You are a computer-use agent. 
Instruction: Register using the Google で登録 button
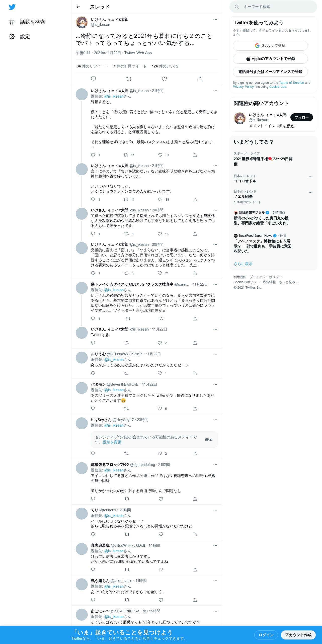coord(270,46)
